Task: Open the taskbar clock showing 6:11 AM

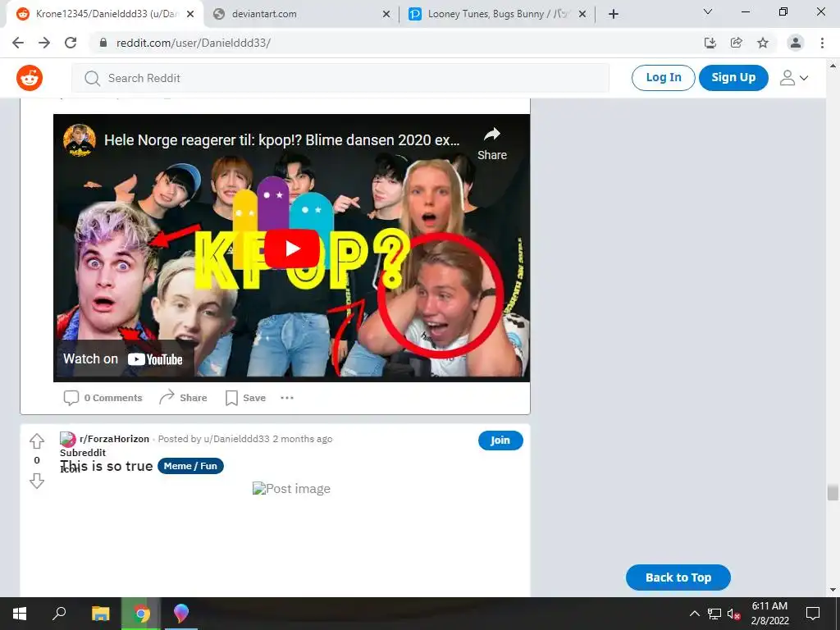Action: pos(769,614)
